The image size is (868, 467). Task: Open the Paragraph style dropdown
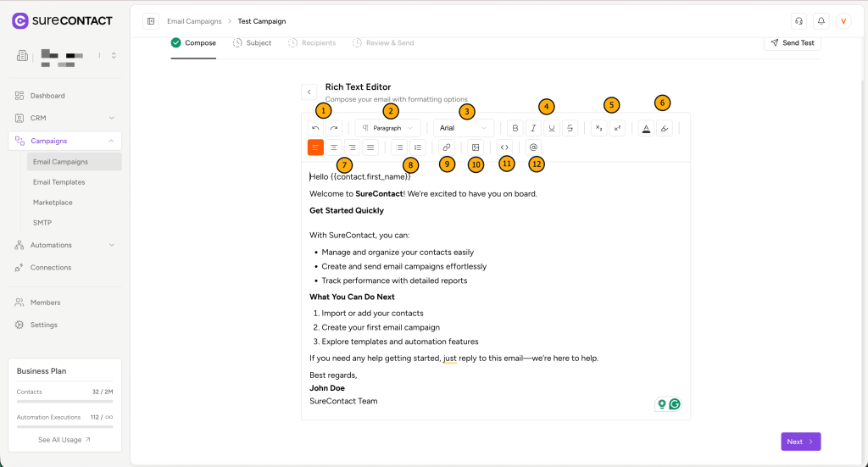pos(387,128)
